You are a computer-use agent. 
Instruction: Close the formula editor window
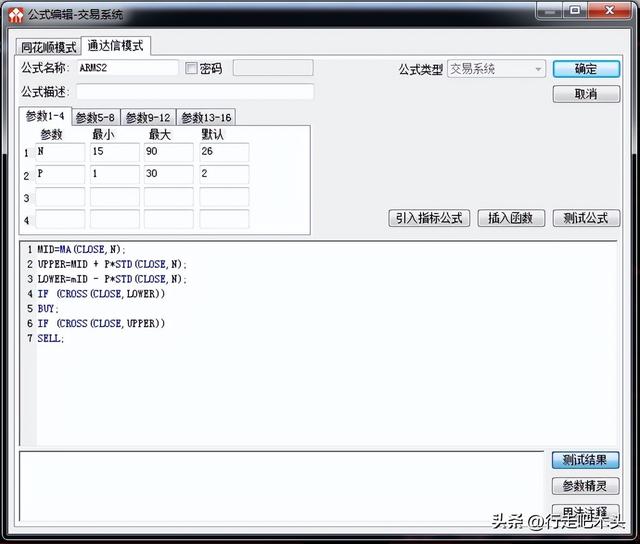610,10
